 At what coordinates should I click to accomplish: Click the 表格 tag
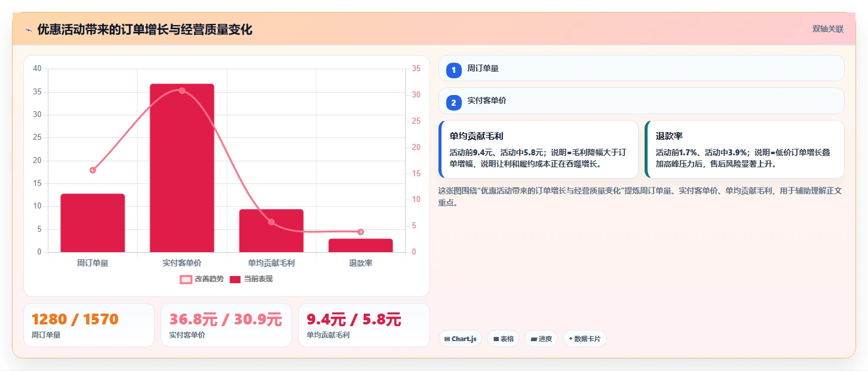pyautogui.click(x=503, y=339)
